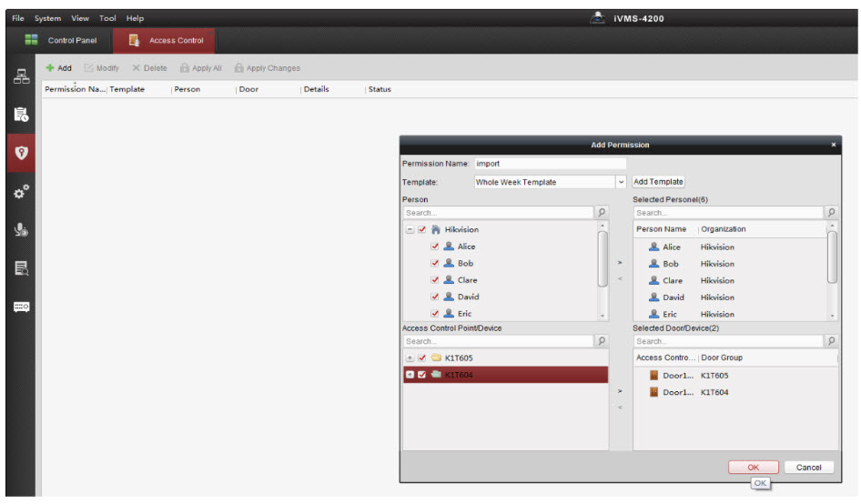Uncheck the Alice person checkbox

[x=435, y=247]
